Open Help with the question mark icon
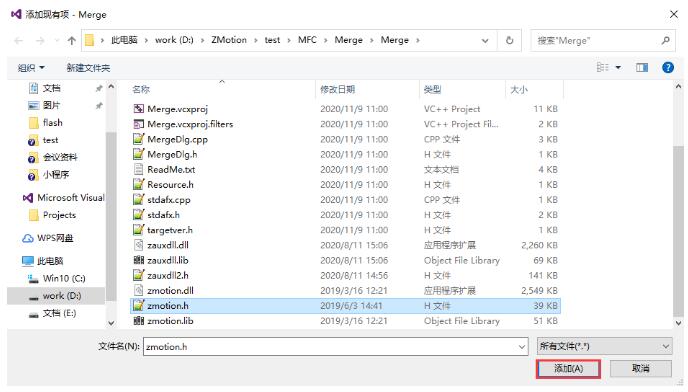Image resolution: width=688 pixels, height=392 pixels. point(668,67)
